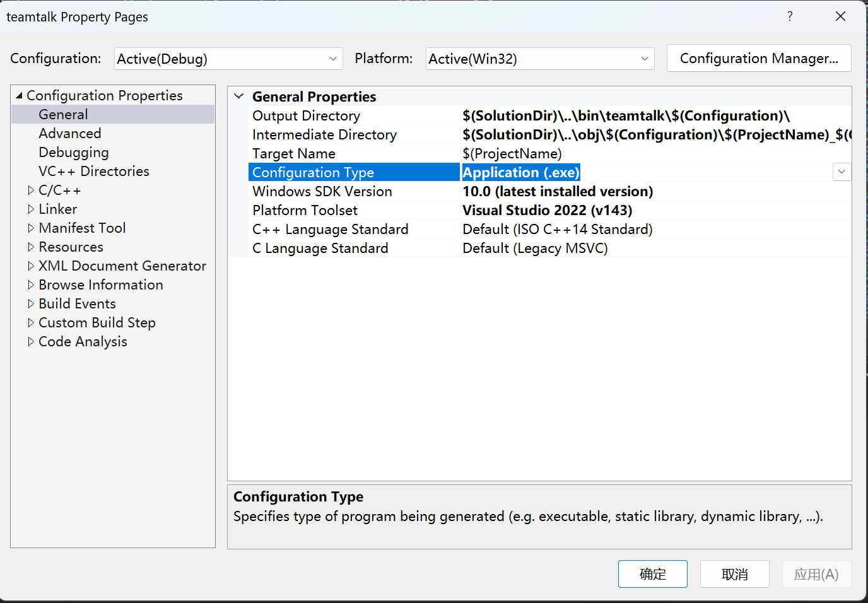Viewport: 868px width, 603px height.
Task: Click the help question mark icon
Action: (x=790, y=16)
